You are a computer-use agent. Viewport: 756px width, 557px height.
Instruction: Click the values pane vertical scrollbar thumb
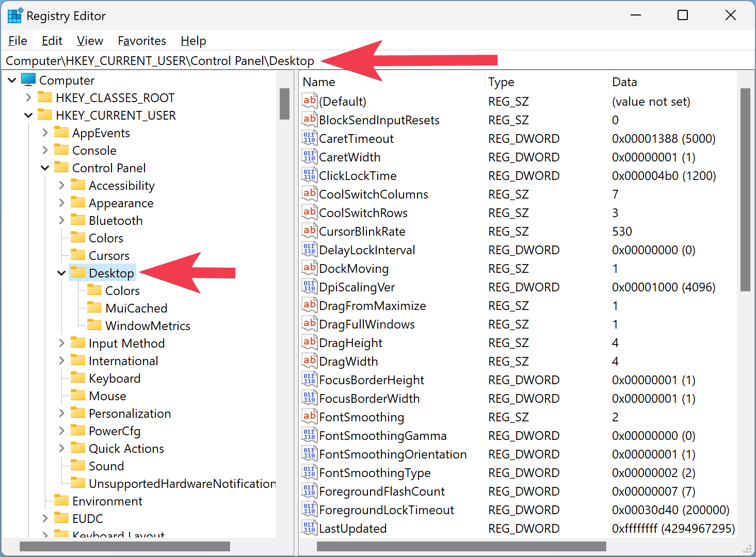[745, 190]
